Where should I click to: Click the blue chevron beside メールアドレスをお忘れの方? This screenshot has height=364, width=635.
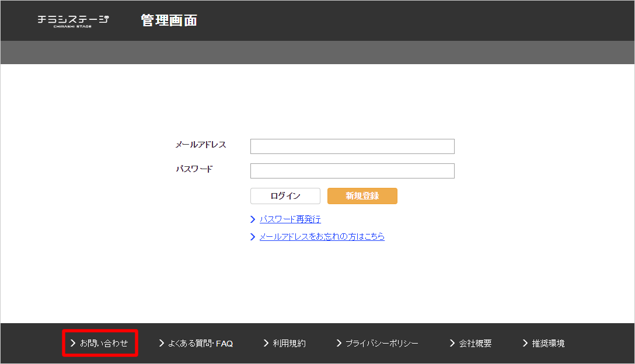click(x=253, y=237)
